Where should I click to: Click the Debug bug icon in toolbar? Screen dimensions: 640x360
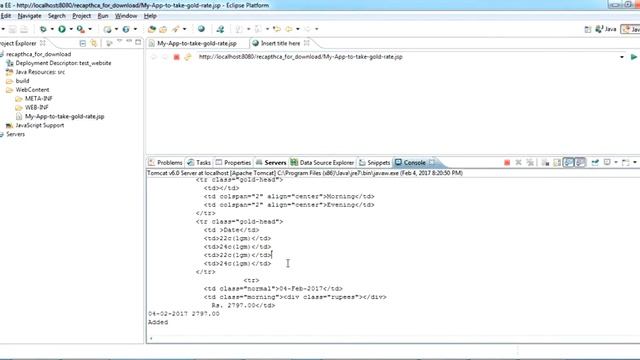click(x=43, y=29)
